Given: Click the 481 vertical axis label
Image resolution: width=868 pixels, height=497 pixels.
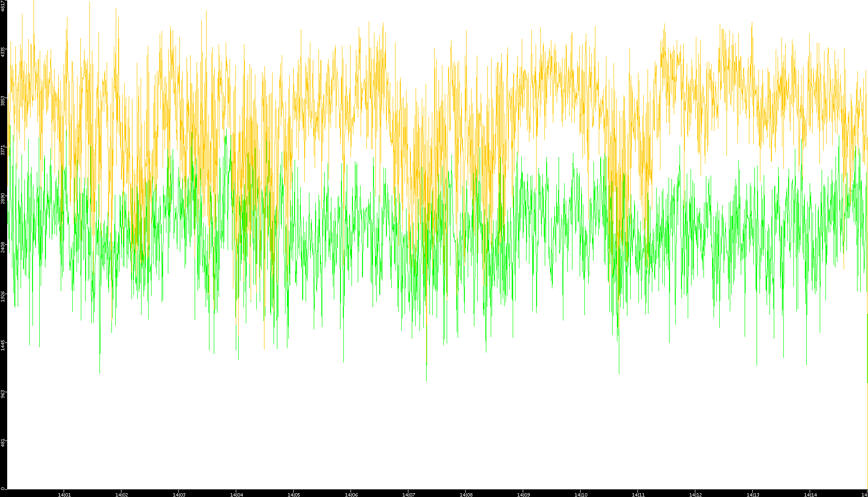Looking at the screenshot, I should [3, 442].
